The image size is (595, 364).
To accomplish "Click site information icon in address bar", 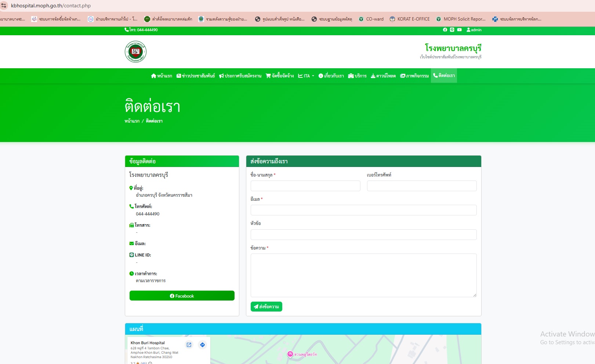I will tap(4, 6).
